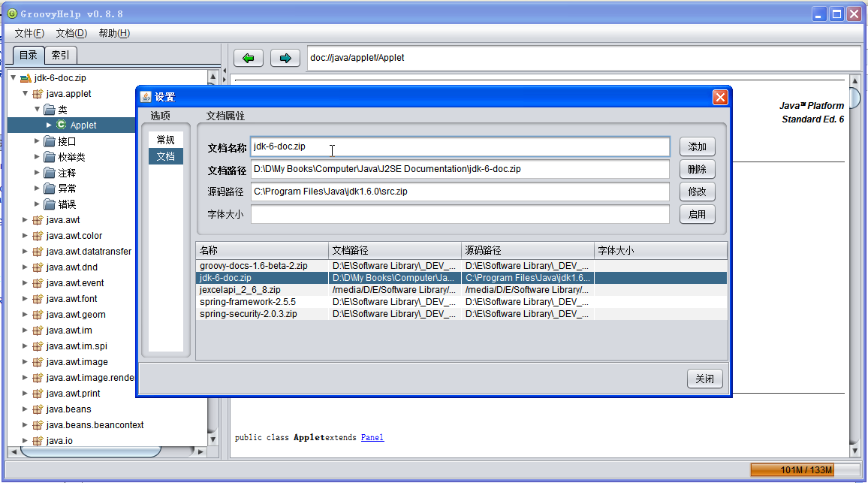This screenshot has height=483, width=868.
Task: Follow the Panel hyperlink
Action: (372, 438)
